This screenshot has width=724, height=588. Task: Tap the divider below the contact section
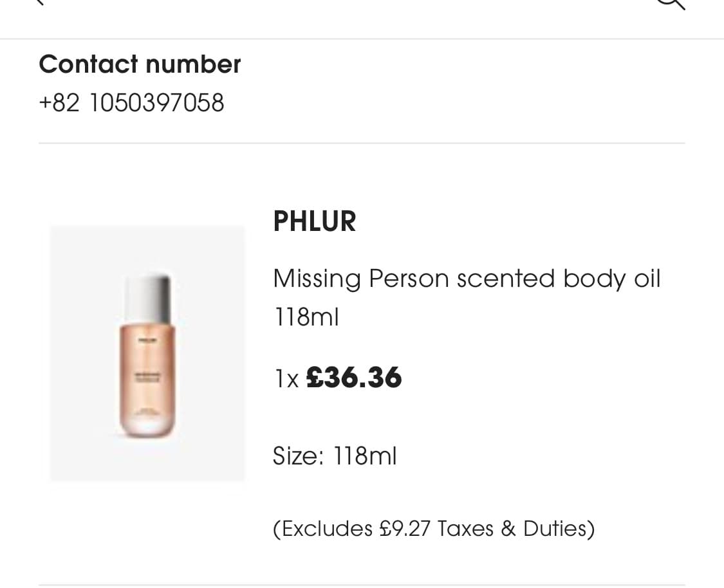[362, 142]
